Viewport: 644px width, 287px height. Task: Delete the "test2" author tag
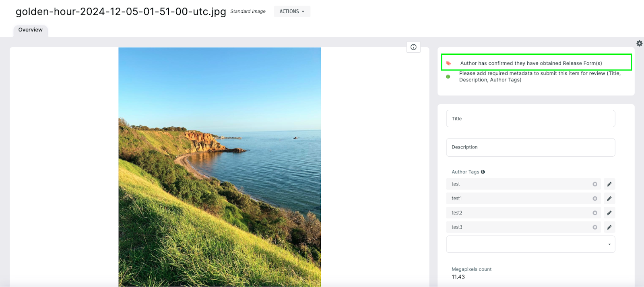click(594, 213)
